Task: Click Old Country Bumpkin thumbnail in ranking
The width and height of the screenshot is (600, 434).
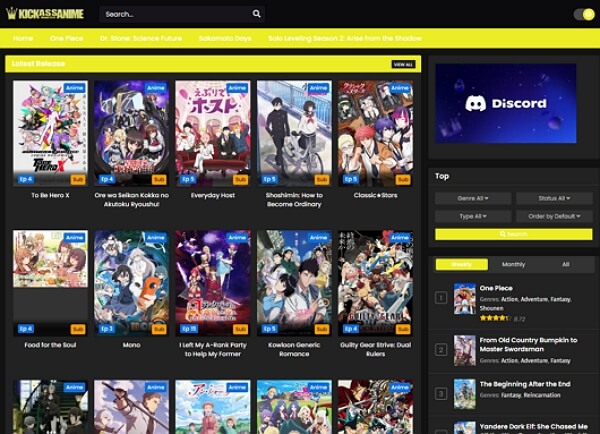Action: (x=465, y=351)
